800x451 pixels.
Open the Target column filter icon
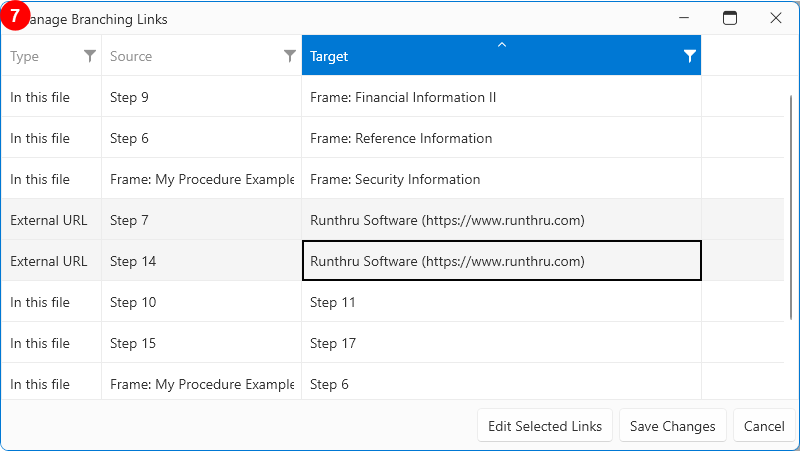pyautogui.click(x=689, y=57)
